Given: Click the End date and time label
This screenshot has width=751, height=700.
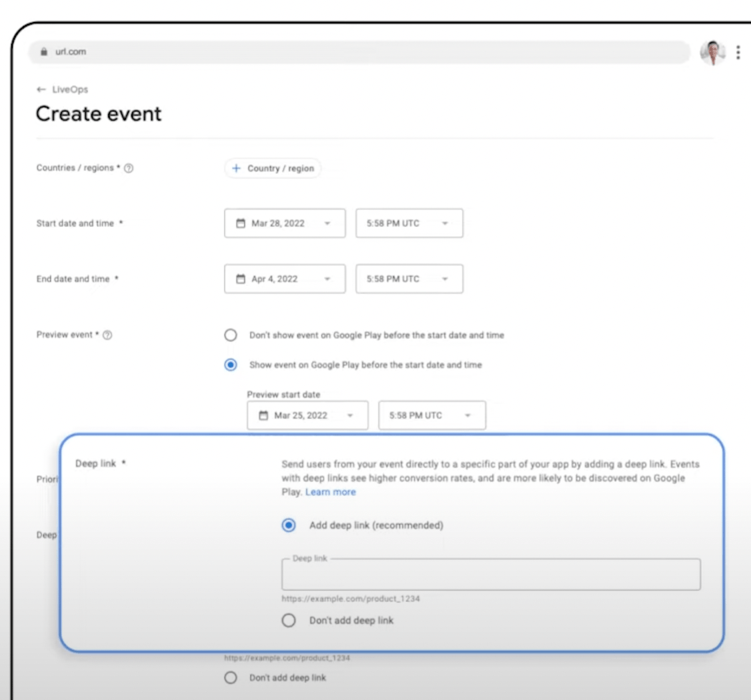Looking at the screenshot, I should [73, 279].
